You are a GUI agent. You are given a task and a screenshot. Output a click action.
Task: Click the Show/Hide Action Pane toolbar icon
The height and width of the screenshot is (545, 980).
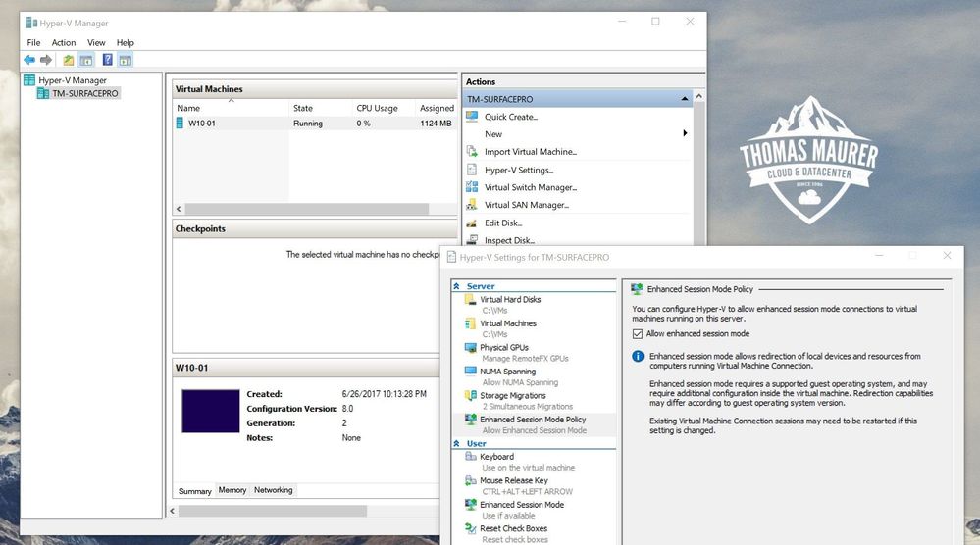(x=126, y=60)
